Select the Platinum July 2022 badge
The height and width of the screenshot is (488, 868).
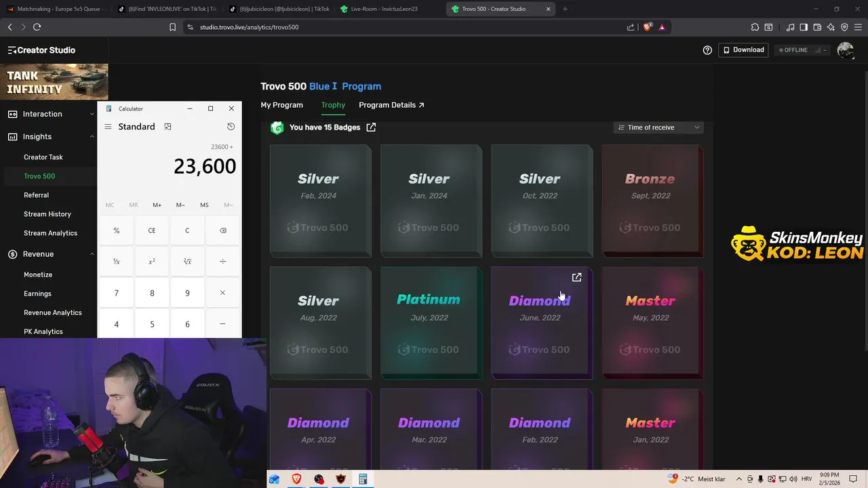coord(431,323)
